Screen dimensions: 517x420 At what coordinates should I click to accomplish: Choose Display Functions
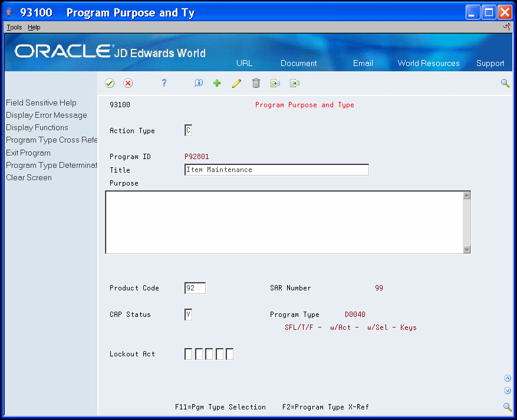(37, 127)
